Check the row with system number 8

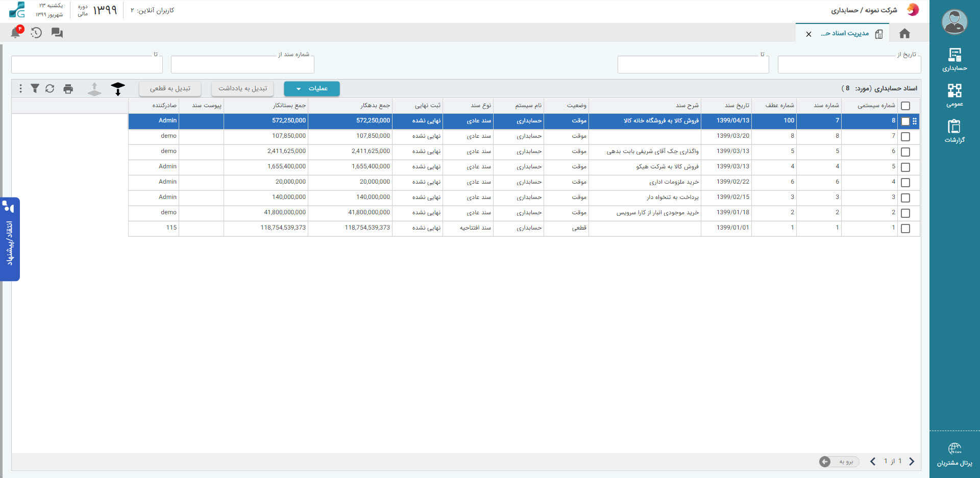click(x=905, y=121)
